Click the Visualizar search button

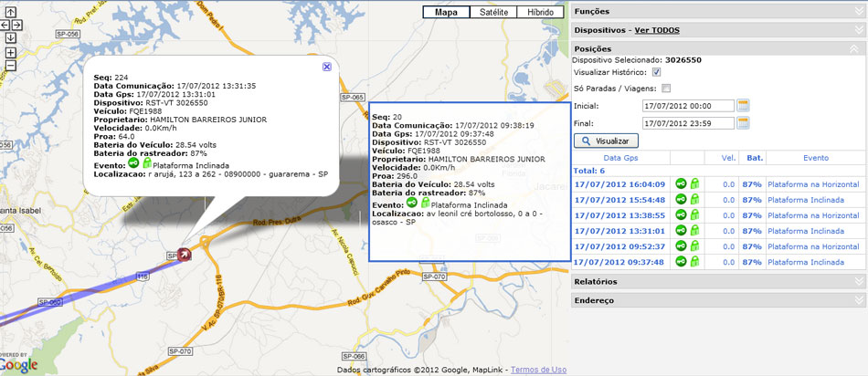point(606,141)
